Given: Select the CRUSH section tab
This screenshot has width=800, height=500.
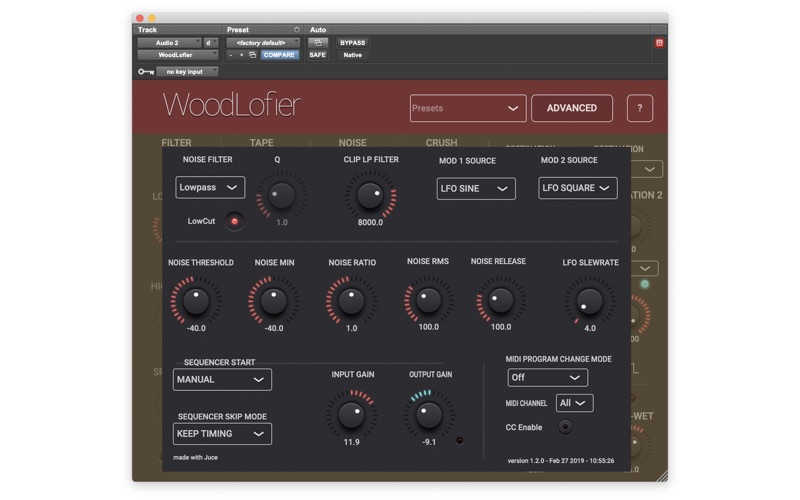Looking at the screenshot, I should 441,142.
